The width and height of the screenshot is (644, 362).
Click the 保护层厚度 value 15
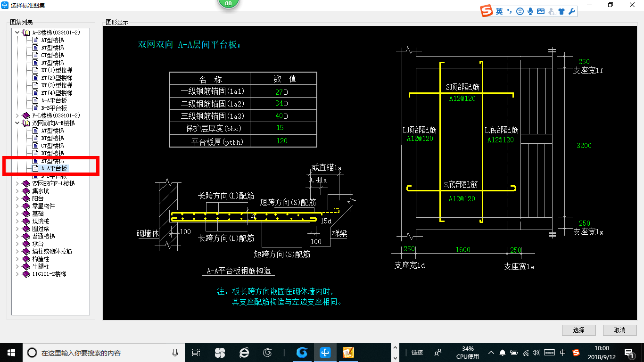click(280, 128)
